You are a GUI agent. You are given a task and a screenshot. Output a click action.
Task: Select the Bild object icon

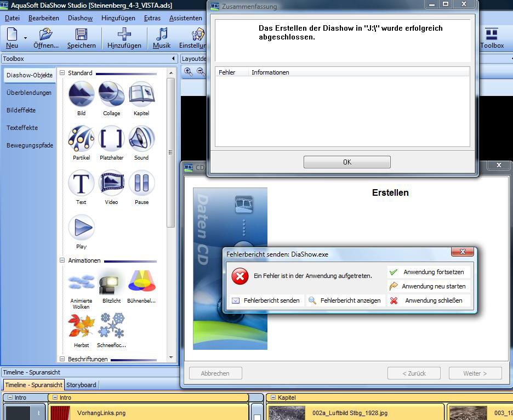click(81, 94)
